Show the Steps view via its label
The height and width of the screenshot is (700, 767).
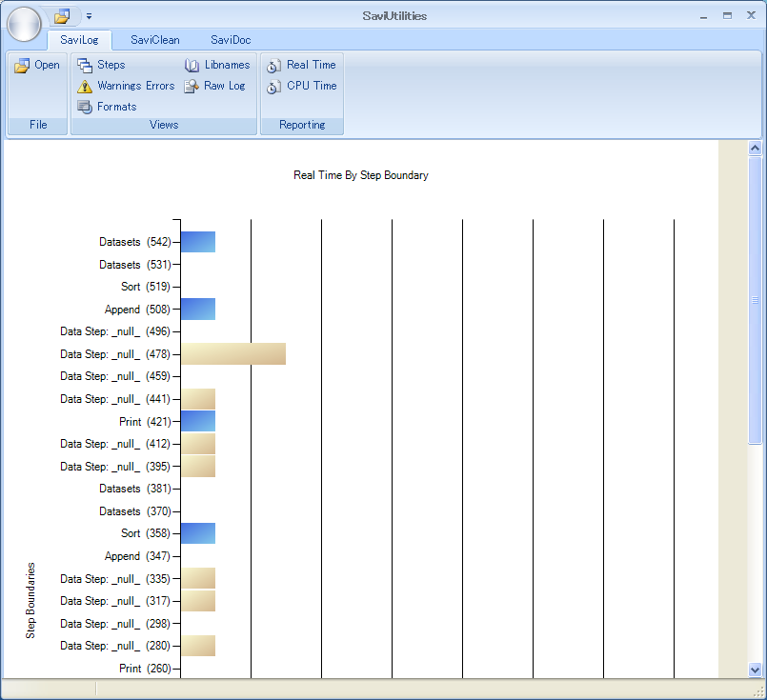click(x=111, y=65)
